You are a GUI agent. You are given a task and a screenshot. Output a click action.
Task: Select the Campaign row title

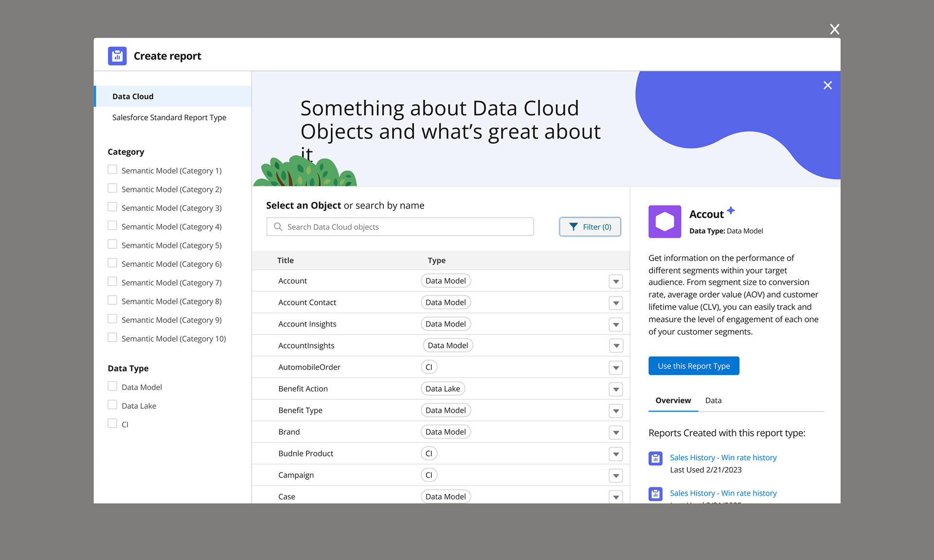click(296, 475)
